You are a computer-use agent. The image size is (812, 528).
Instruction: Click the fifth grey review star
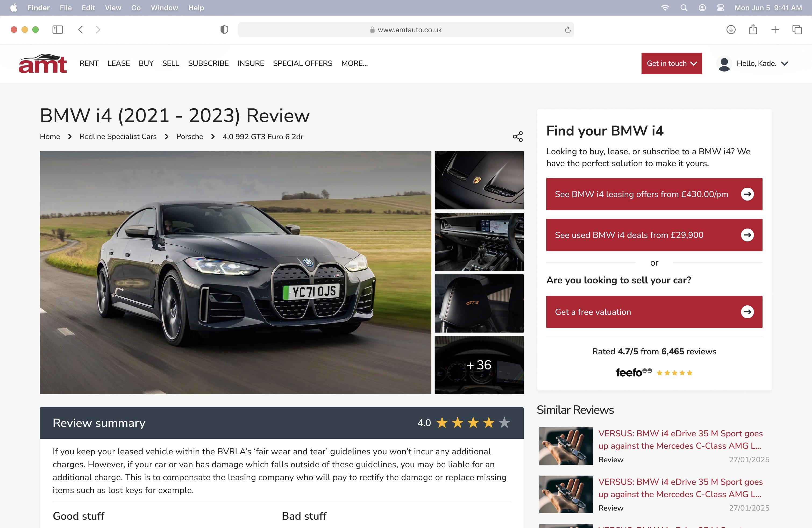tap(504, 423)
